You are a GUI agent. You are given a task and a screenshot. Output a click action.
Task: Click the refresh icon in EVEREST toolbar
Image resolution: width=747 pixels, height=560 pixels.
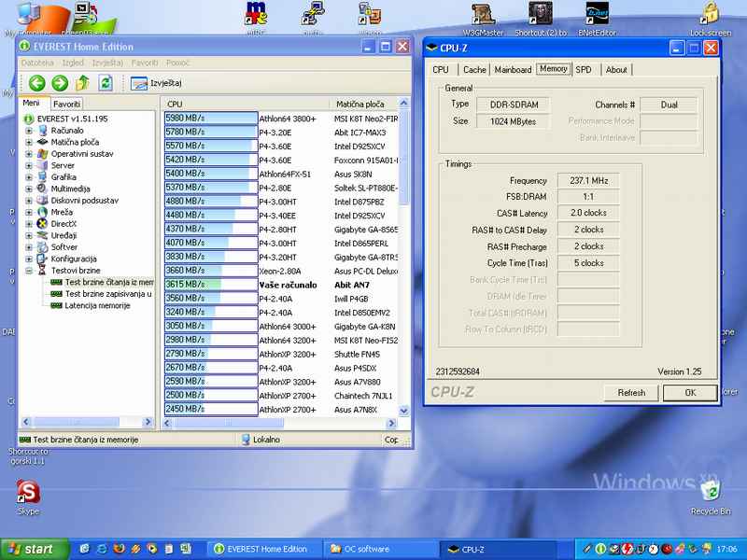click(x=106, y=83)
